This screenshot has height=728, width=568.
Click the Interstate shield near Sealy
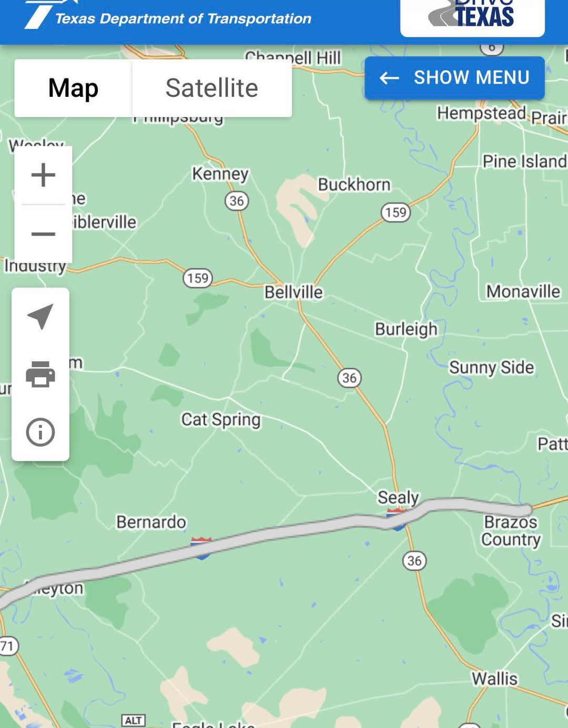(x=397, y=519)
